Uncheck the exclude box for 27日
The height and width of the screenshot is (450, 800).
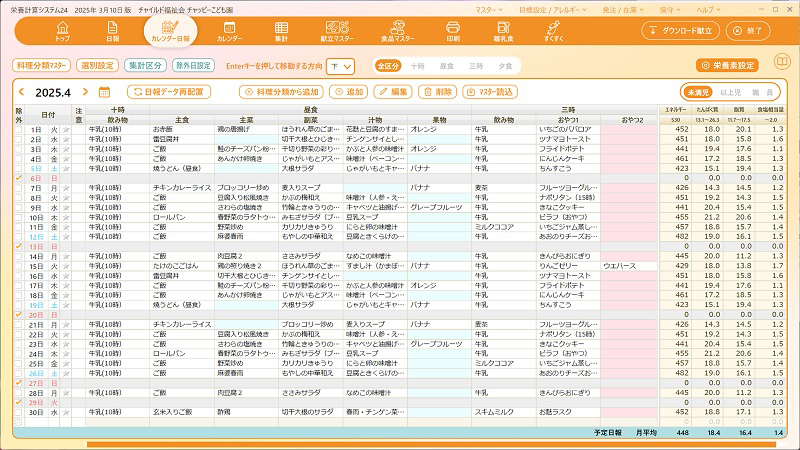pos(19,383)
